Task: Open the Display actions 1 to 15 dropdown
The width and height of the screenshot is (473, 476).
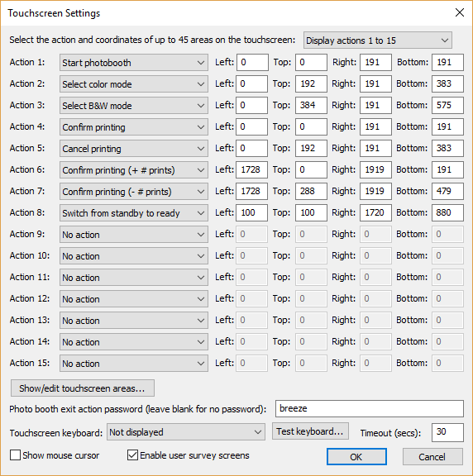Action: 377,40
